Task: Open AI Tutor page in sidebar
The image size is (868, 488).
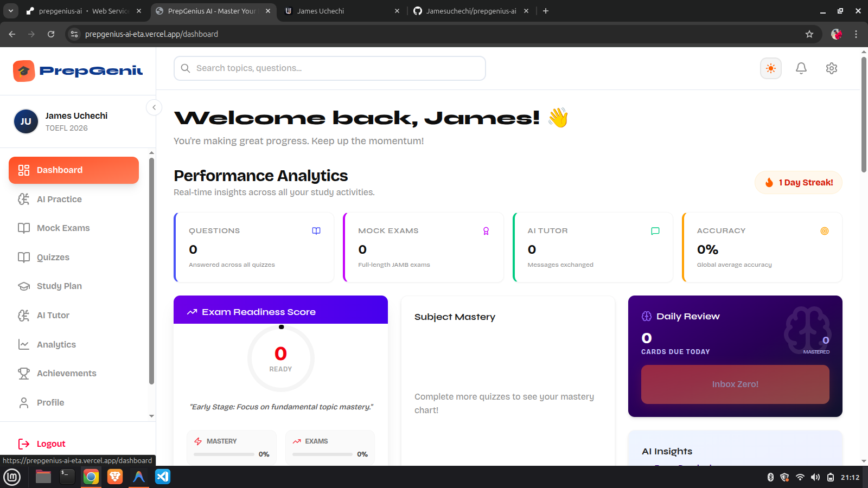Action: coord(74,315)
